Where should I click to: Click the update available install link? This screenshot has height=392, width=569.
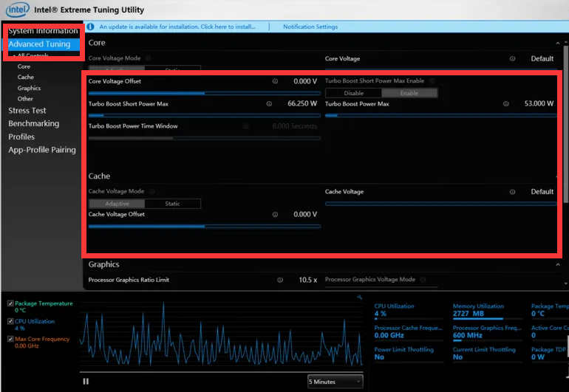point(177,27)
